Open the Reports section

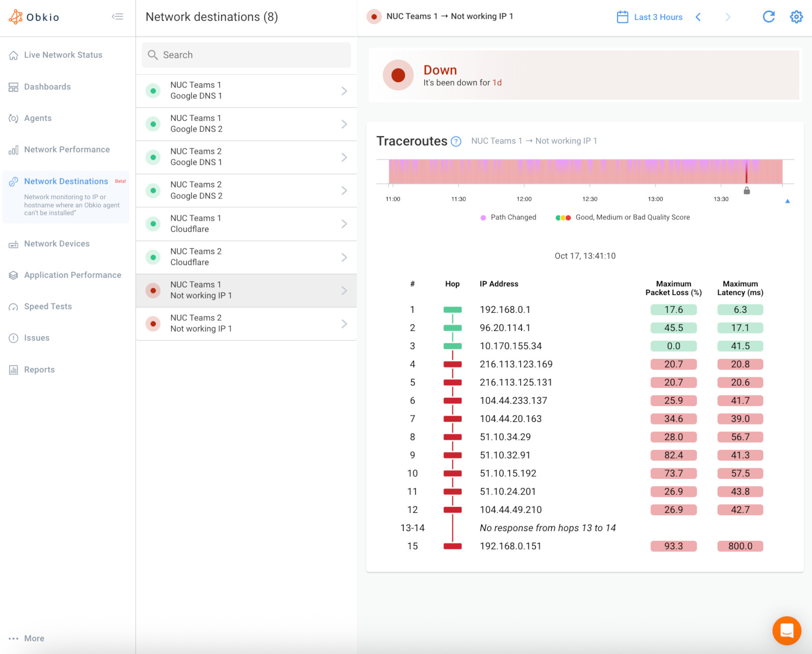tap(40, 369)
